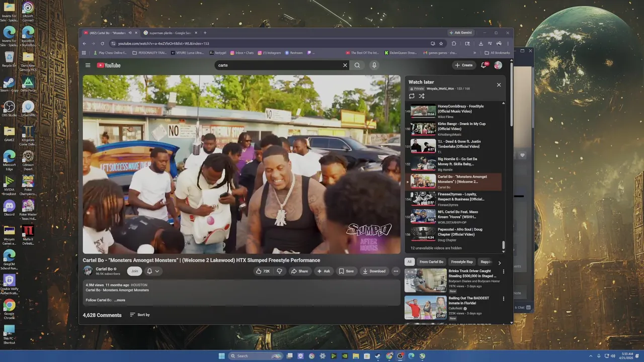Open the Instagram bookmark
The height and width of the screenshot is (362, 644).
coord(270,53)
